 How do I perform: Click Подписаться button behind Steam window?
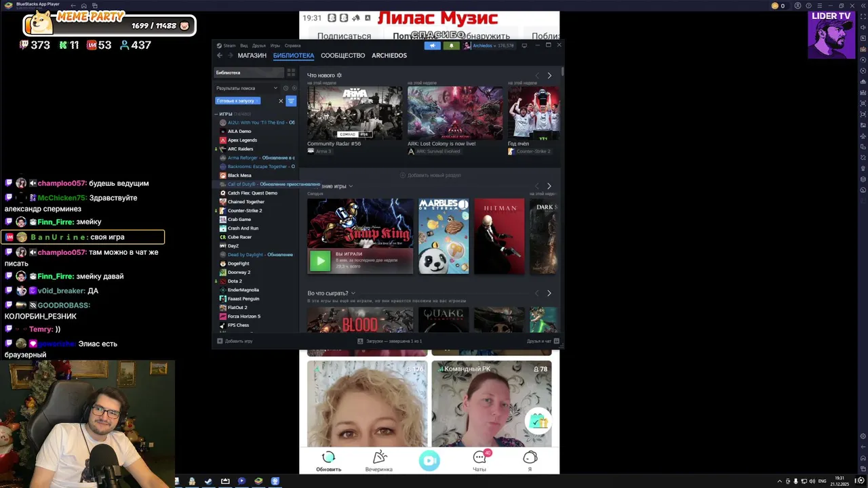(344, 37)
